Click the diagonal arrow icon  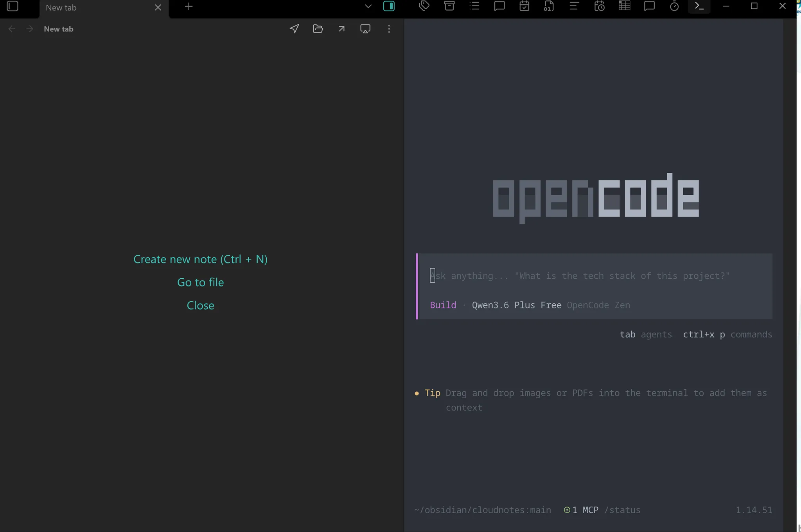click(x=341, y=29)
